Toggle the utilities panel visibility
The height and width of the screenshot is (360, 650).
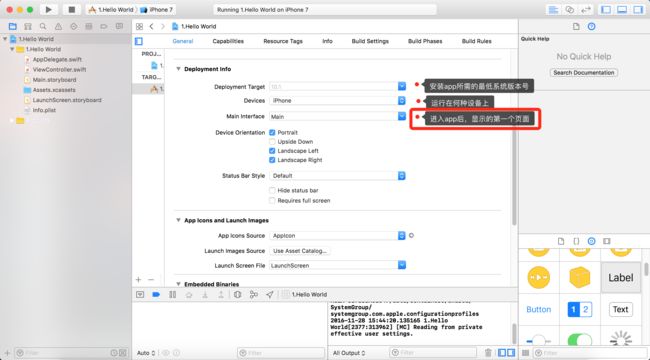[638, 10]
